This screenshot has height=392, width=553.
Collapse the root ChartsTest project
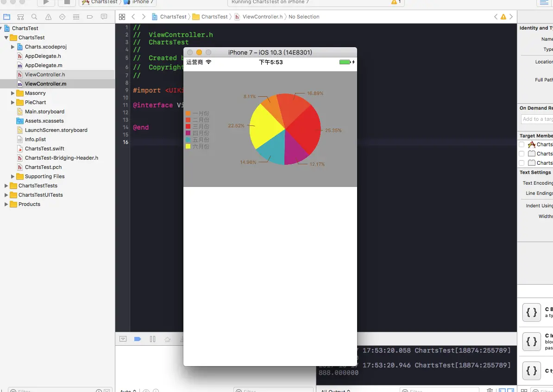click(x=1, y=28)
